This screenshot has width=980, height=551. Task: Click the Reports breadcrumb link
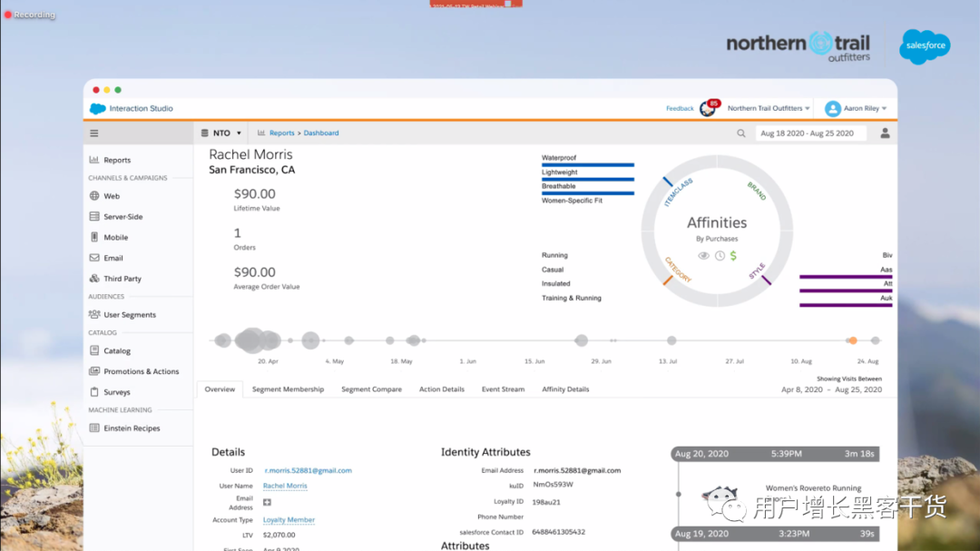(281, 133)
